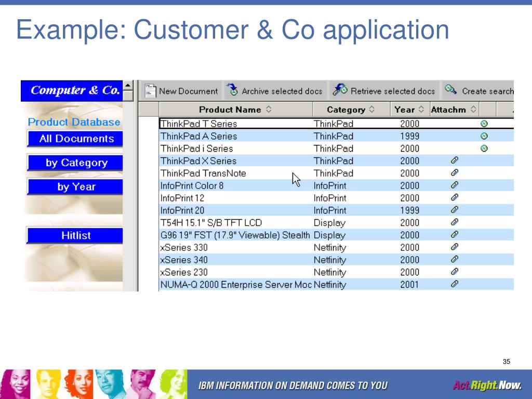Click year 2001 in the NUMA-Q row
Screen dimensions: 532x399
coord(409,285)
